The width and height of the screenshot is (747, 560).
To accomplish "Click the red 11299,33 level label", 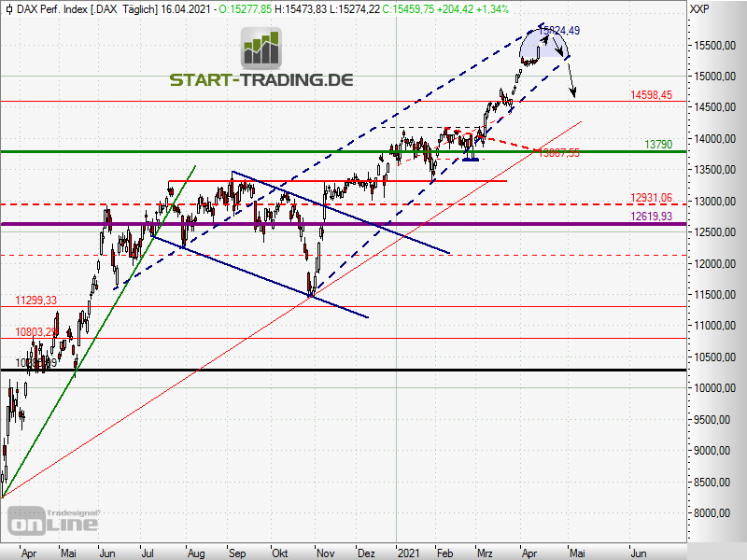I will coord(36,301).
